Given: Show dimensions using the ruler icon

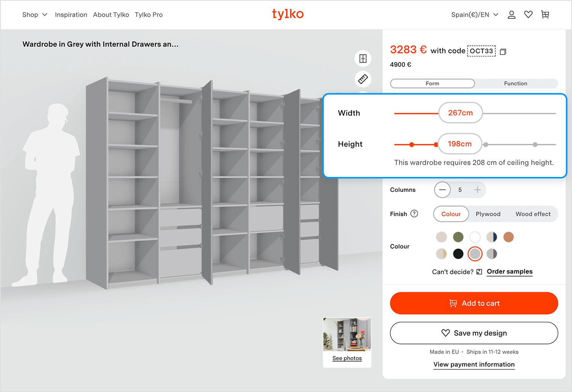Looking at the screenshot, I should [x=363, y=79].
